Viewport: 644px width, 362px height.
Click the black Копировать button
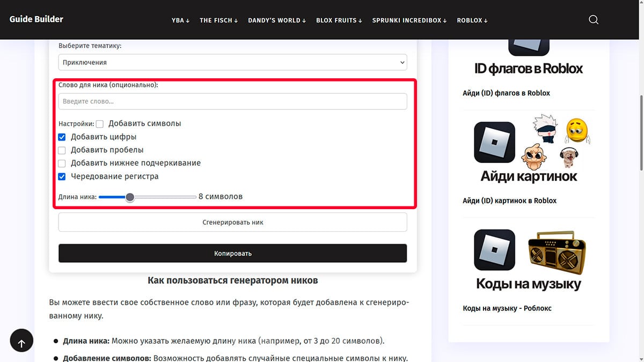[x=232, y=253]
